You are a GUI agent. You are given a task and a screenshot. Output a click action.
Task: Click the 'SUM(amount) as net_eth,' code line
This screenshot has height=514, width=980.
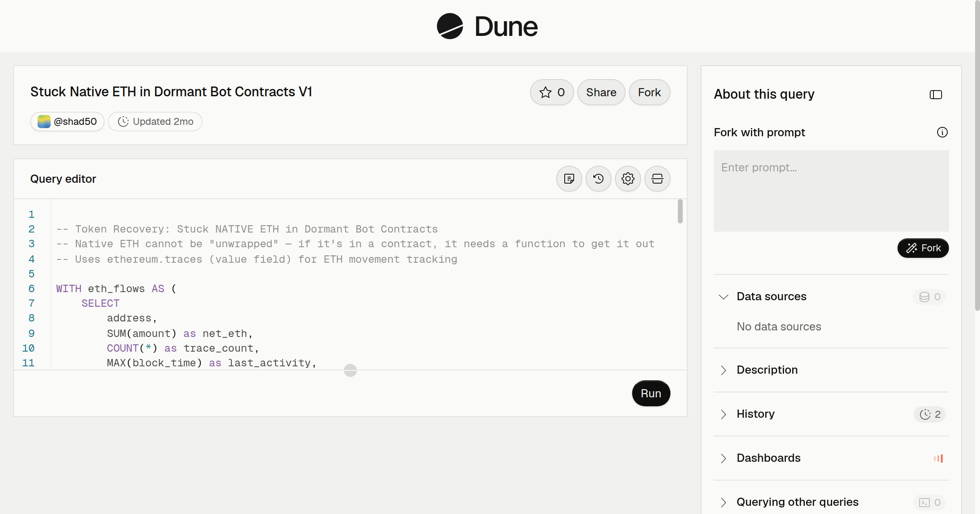[180, 333]
